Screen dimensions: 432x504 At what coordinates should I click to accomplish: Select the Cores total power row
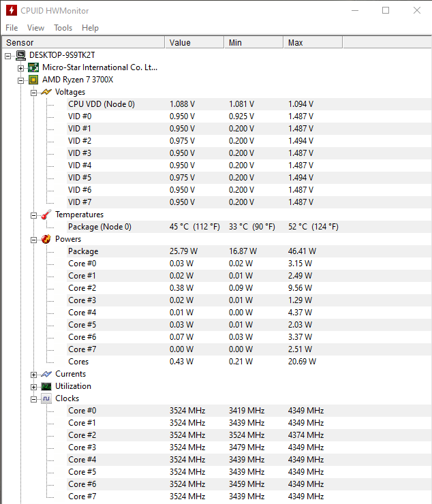click(x=249, y=361)
